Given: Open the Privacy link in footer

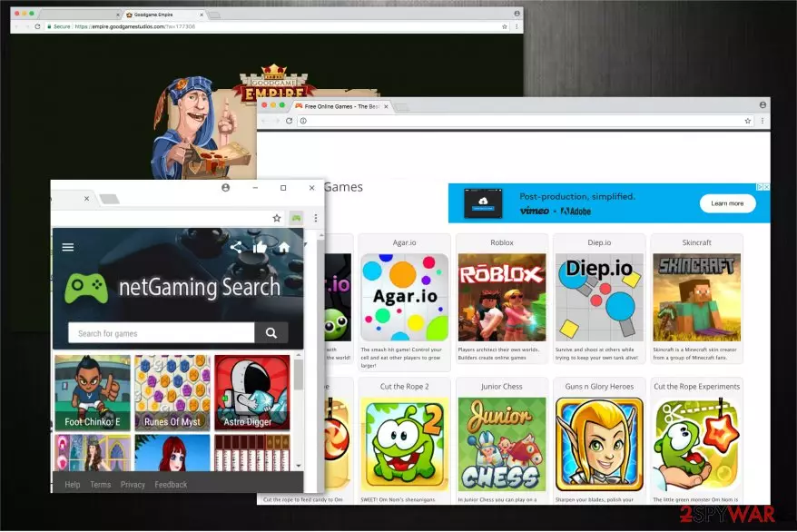Looking at the screenshot, I should (x=133, y=484).
